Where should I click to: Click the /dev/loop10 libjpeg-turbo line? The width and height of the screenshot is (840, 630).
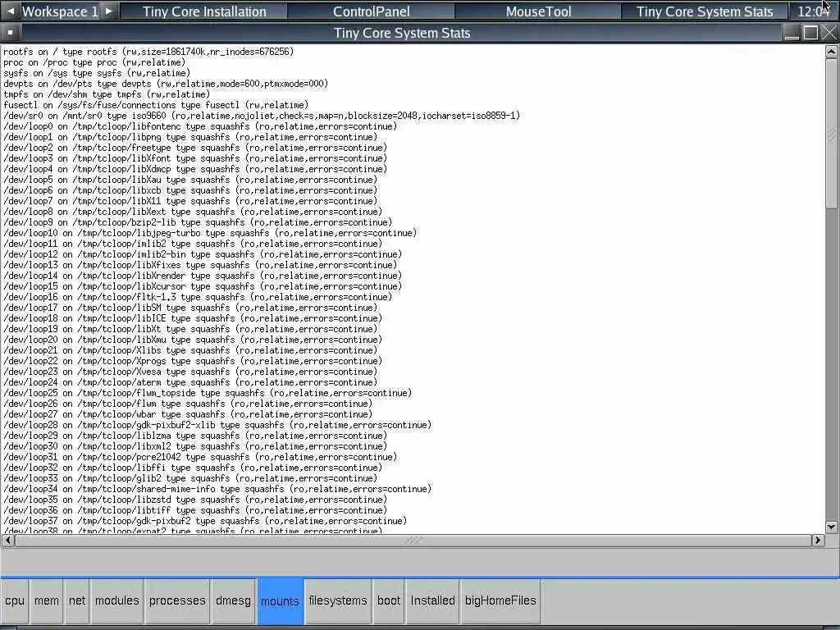tap(210, 233)
